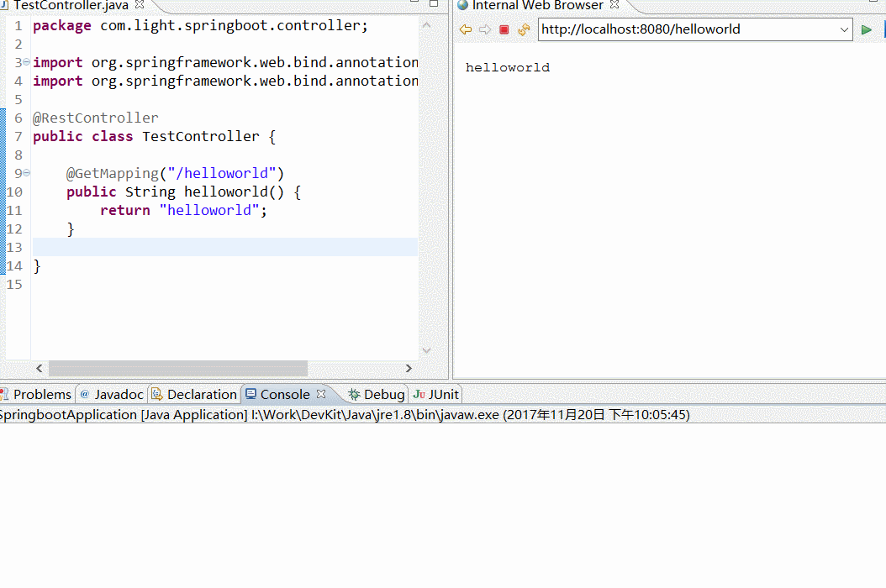Click the editor's right horizontal scroll arrow
Image resolution: width=886 pixels, height=588 pixels.
[409, 368]
